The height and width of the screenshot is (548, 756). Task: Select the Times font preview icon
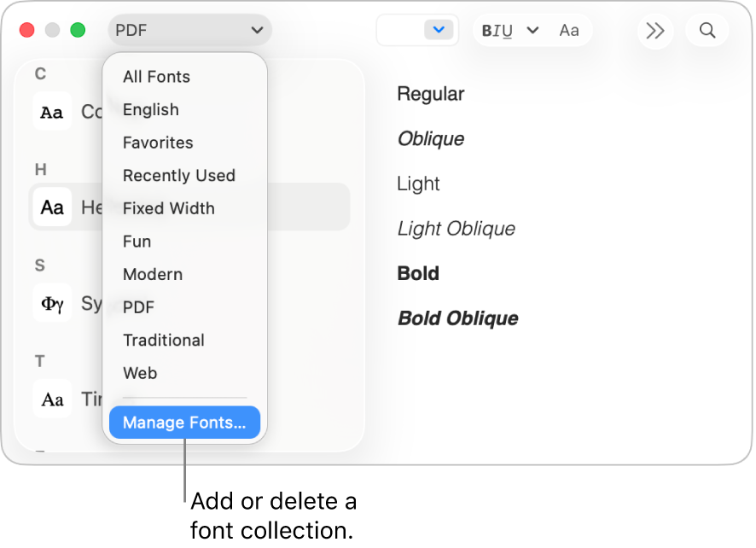click(52, 399)
